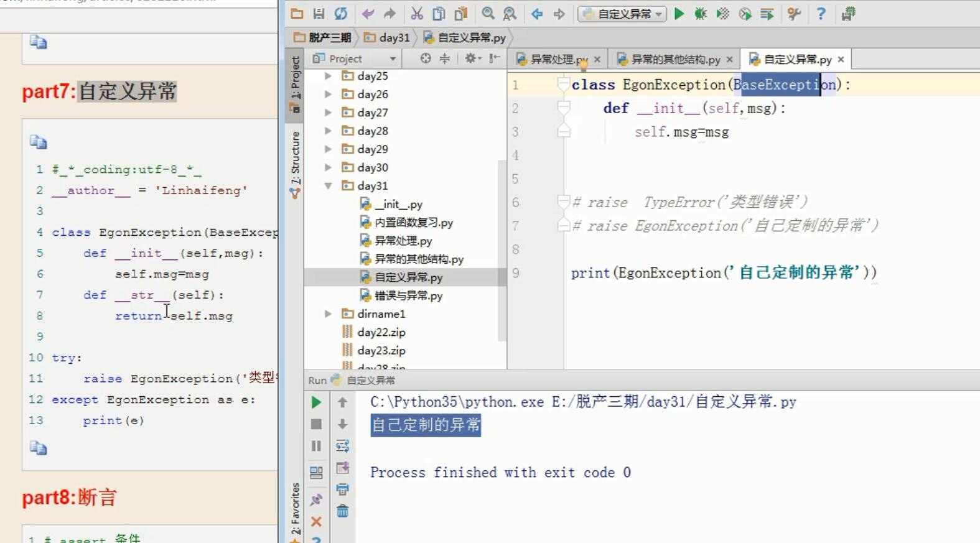Expand the day30 folder
The height and width of the screenshot is (543, 980).
[x=328, y=167]
